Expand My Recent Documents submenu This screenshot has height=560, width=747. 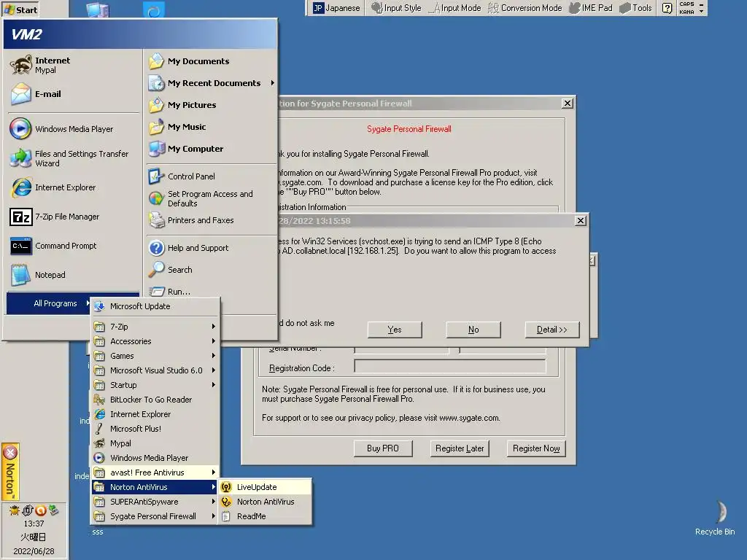[212, 83]
